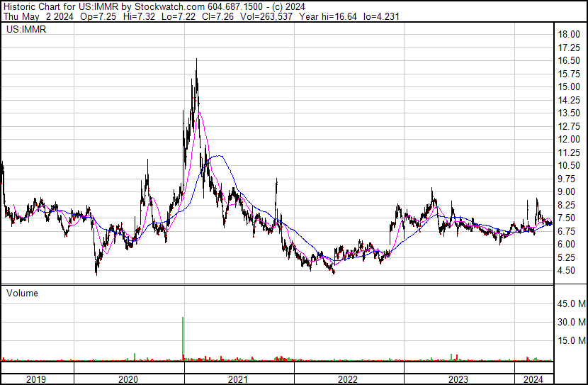Select the 11.25 price axis label
588x385 pixels.
tap(569, 152)
